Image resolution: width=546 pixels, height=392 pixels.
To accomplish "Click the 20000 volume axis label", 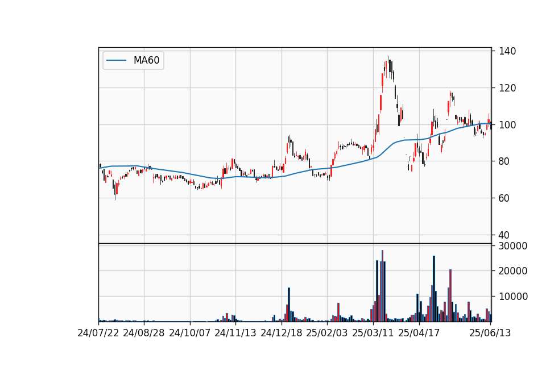I will pyautogui.click(x=513, y=271).
